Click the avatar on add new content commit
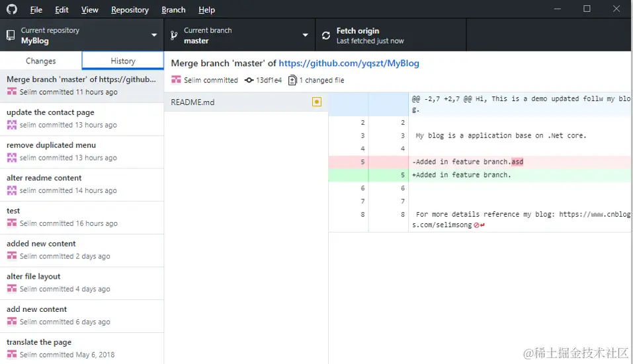Viewport: 633px width, 364px height. (12, 322)
